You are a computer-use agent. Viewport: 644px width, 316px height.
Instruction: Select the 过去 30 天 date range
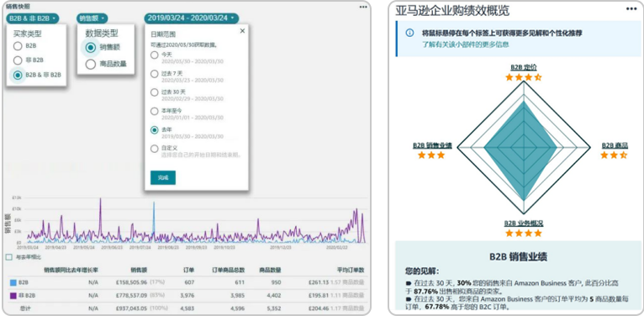[x=155, y=92]
